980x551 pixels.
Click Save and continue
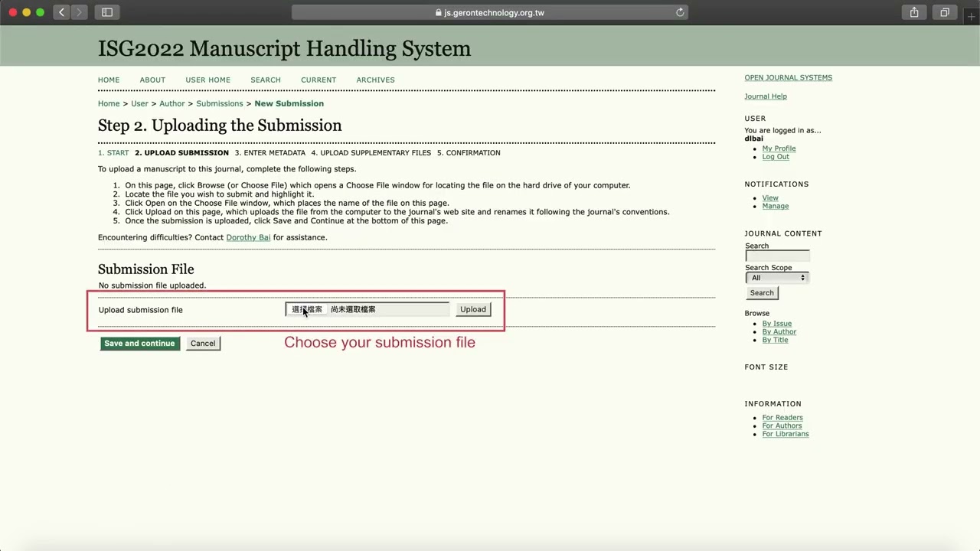coord(139,344)
